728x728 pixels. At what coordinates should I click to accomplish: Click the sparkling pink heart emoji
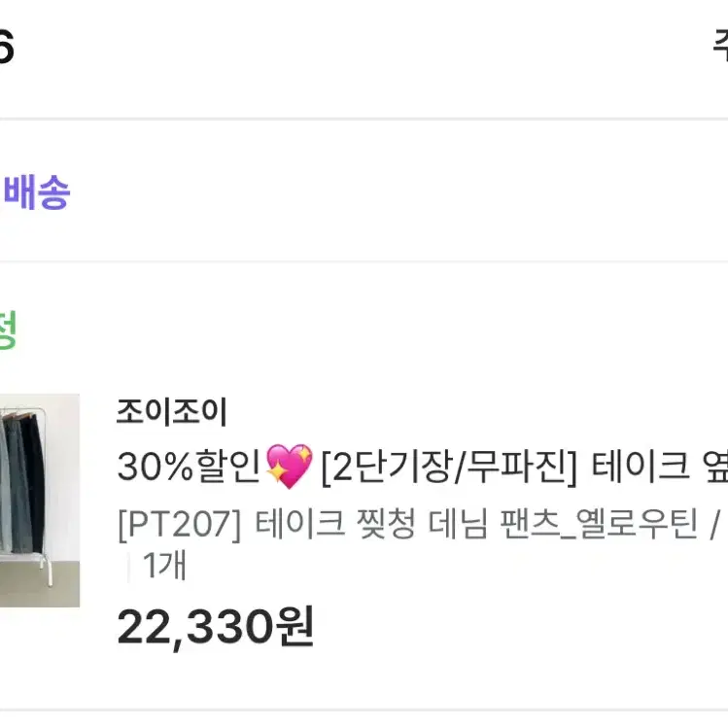pyautogui.click(x=289, y=467)
